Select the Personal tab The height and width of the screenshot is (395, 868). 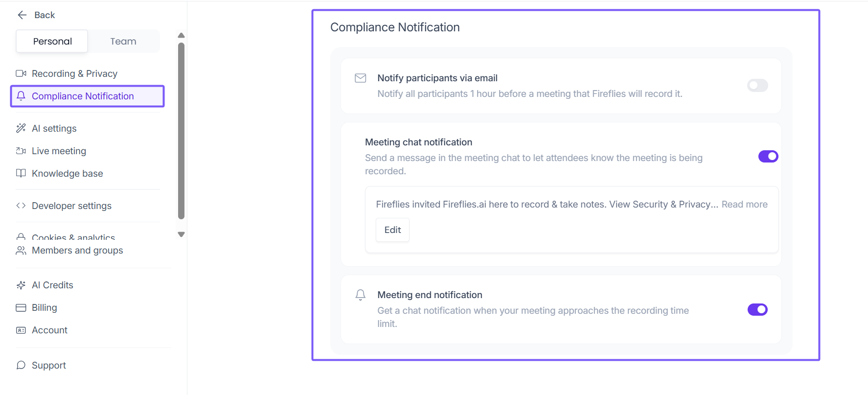click(x=52, y=42)
